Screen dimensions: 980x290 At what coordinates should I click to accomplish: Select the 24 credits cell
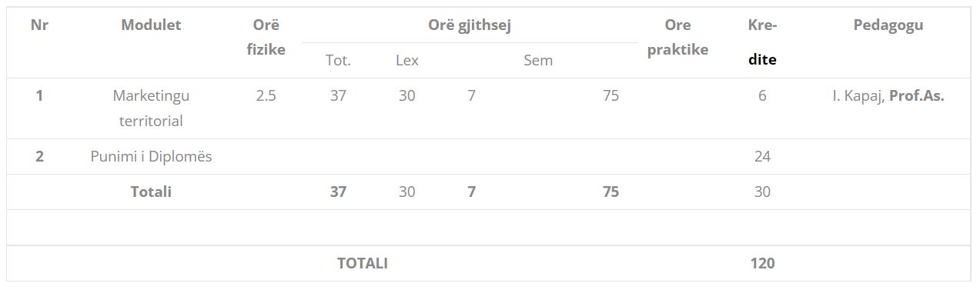(x=762, y=156)
